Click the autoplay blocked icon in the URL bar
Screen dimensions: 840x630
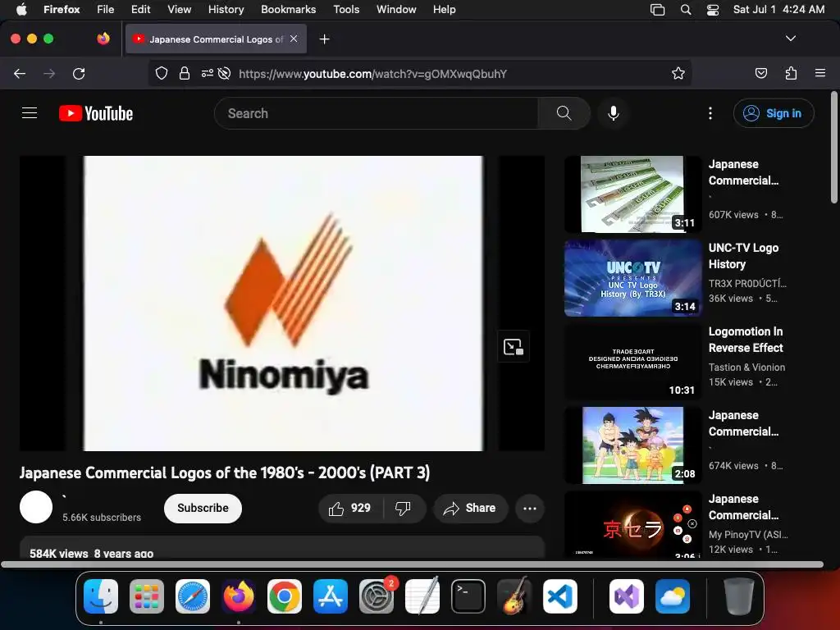tap(225, 73)
